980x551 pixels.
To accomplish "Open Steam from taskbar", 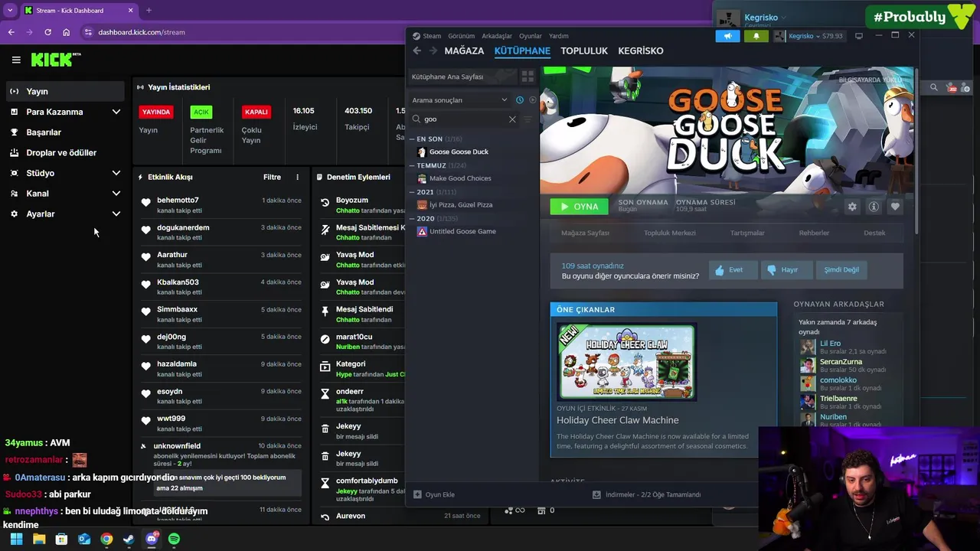I will point(129,539).
